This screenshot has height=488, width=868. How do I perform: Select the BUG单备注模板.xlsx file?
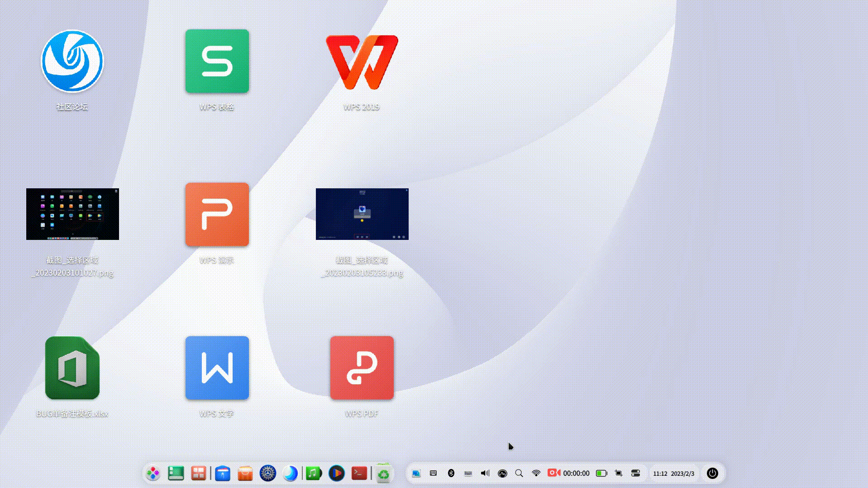(72, 368)
